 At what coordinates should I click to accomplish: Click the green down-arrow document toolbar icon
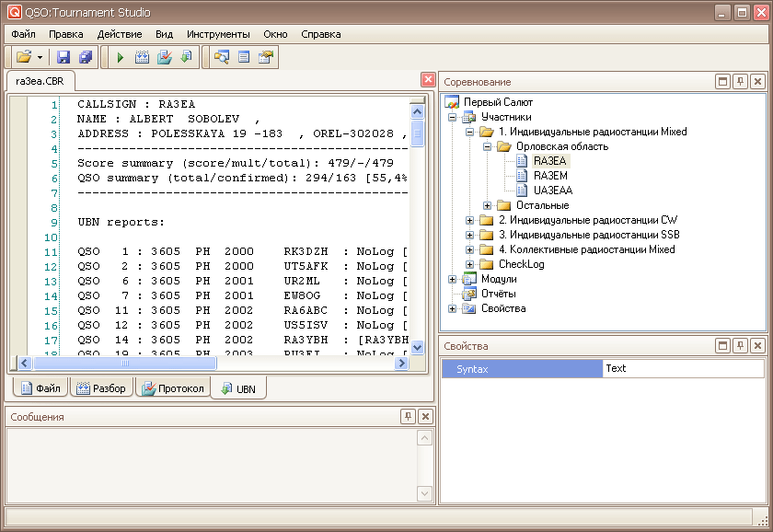pyautogui.click(x=186, y=57)
